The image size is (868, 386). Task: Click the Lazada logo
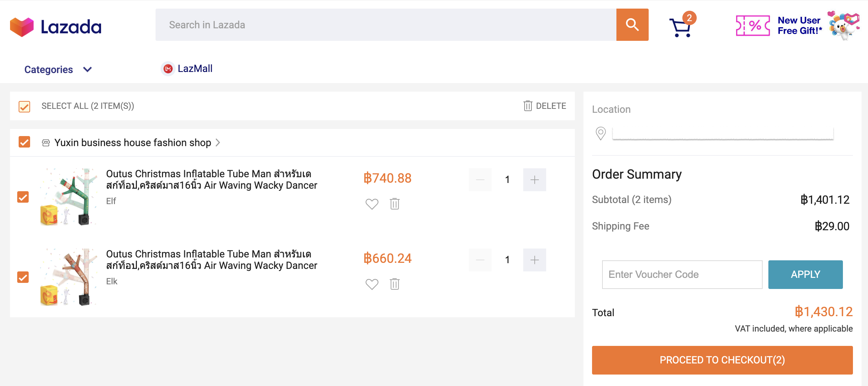coord(56,27)
